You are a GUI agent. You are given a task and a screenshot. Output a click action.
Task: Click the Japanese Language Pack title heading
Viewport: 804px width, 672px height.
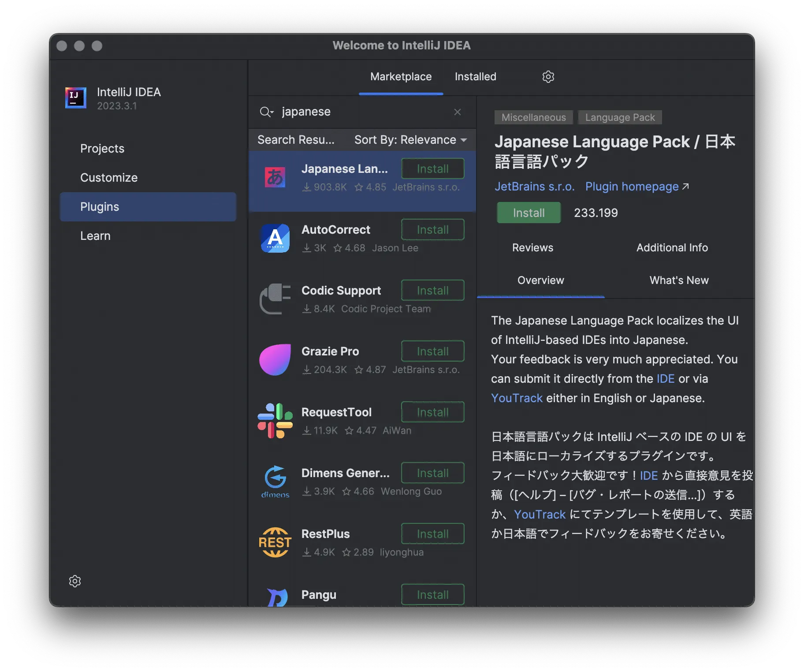(x=615, y=152)
